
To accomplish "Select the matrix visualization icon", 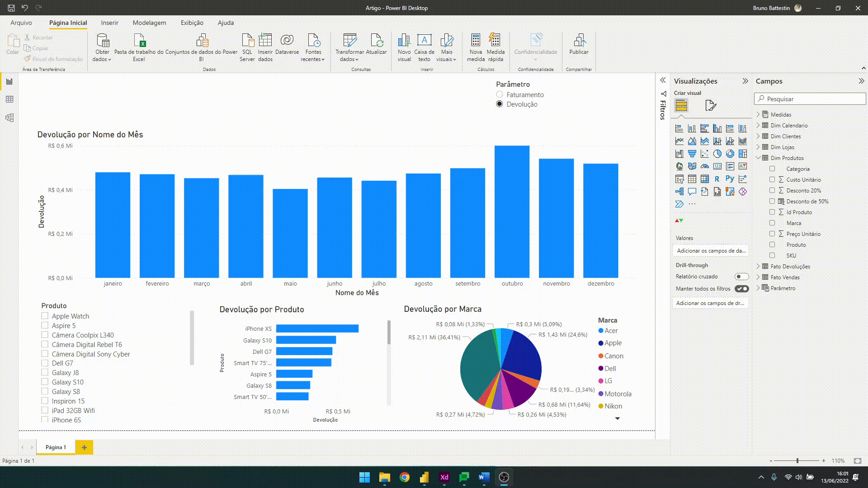I will pyautogui.click(x=705, y=179).
